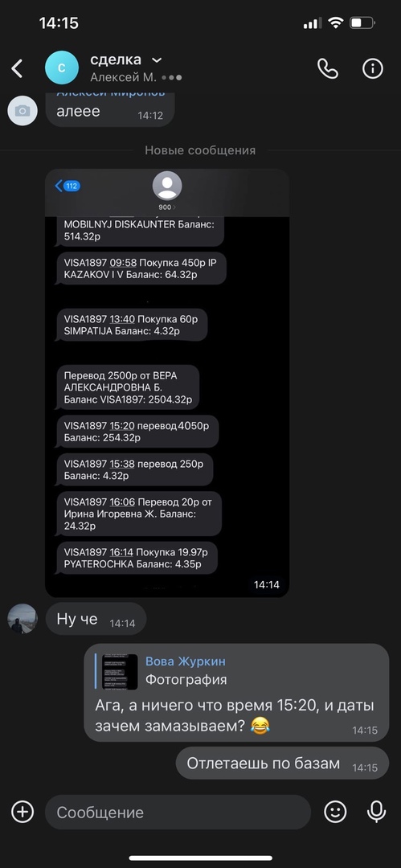Tap the 'Ага, а ничего что время' reply bubble
Image resolution: width=401 pixels, height=868 pixels.
pyautogui.click(x=236, y=693)
